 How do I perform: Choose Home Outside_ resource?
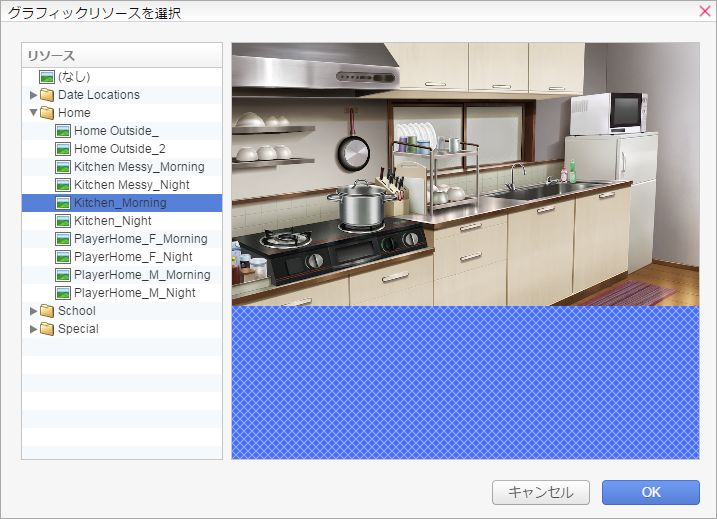pos(116,131)
